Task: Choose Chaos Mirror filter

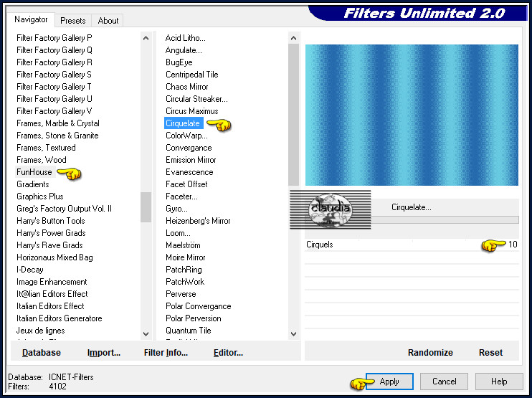Action: click(186, 87)
